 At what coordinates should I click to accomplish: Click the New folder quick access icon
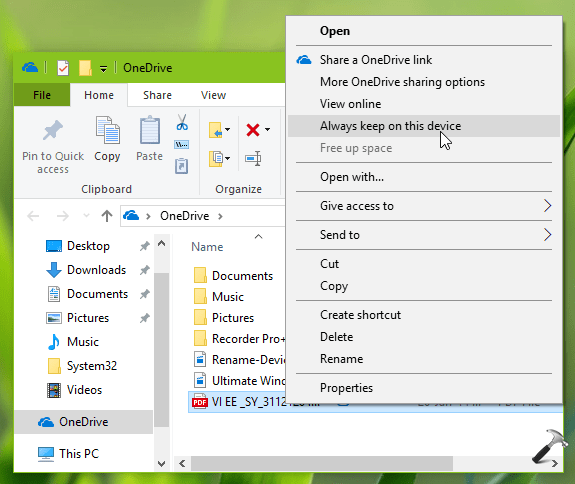pos(85,68)
